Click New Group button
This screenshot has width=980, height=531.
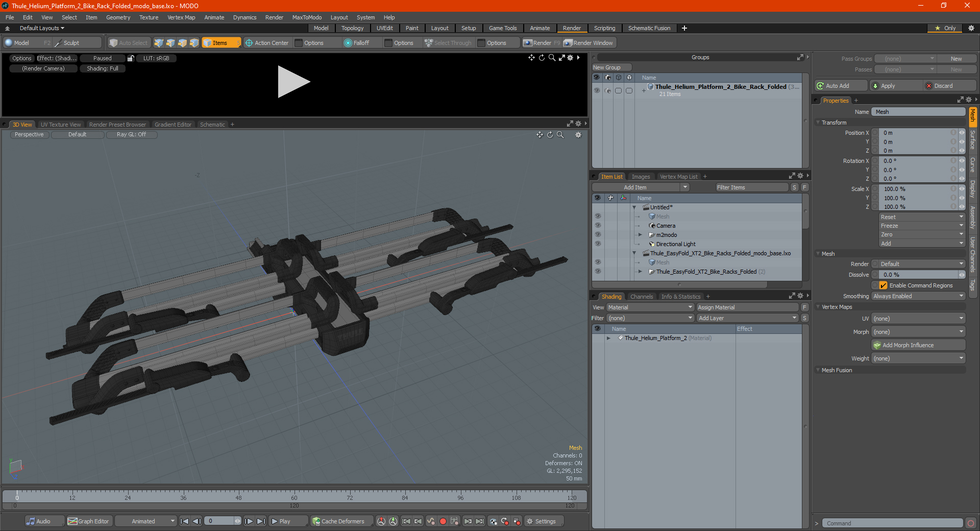coord(612,67)
